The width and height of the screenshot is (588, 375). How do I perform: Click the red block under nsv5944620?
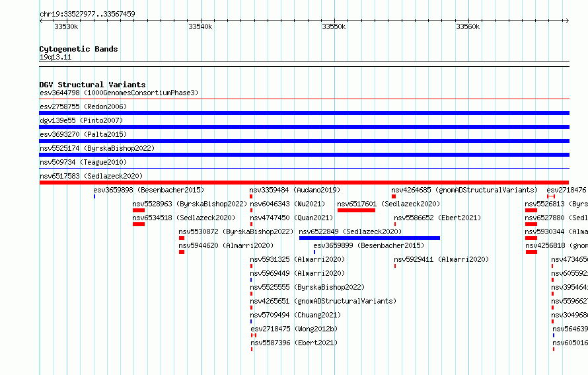182,252
